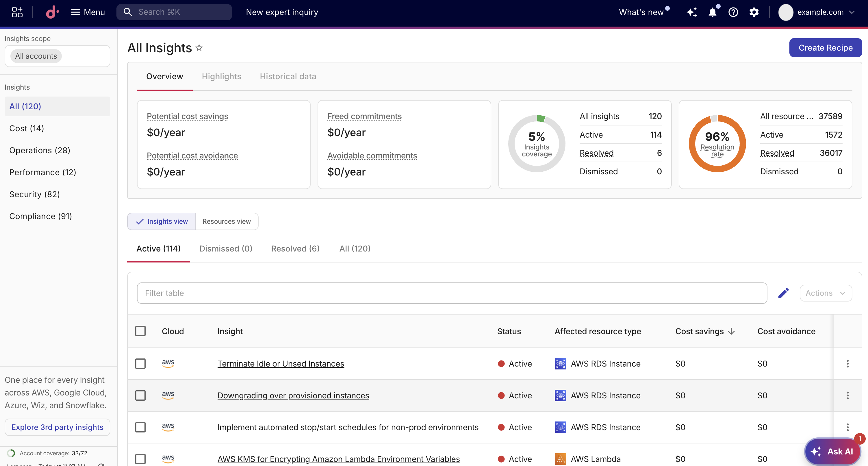Screen dimensions: 868x466
Task: Click the Potential cost savings label
Action: point(187,116)
